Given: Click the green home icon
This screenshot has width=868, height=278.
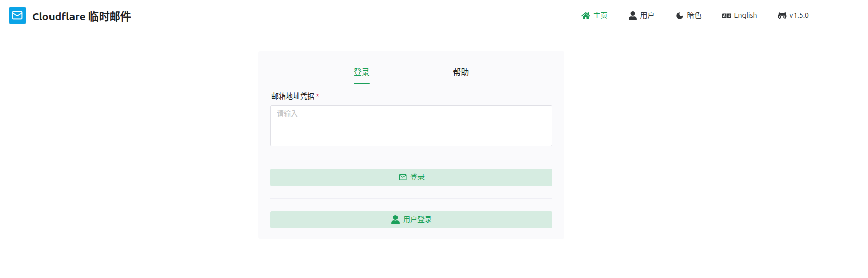Looking at the screenshot, I should click(585, 16).
